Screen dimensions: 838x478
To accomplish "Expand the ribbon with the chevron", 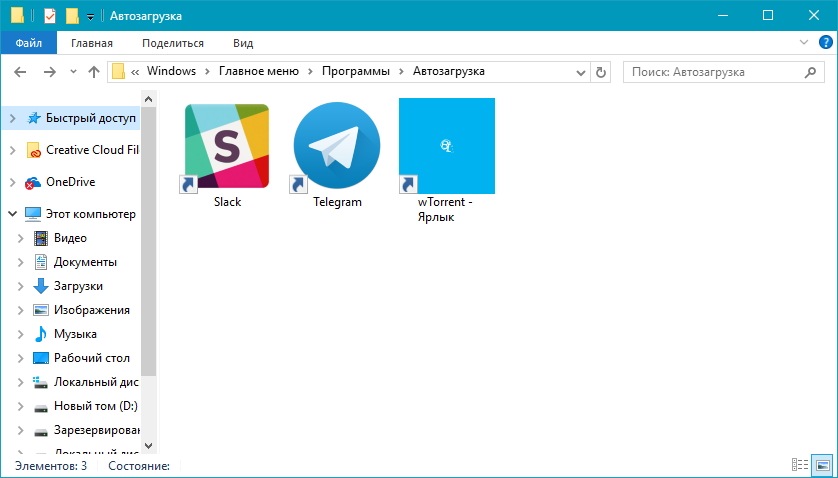I will (804, 43).
